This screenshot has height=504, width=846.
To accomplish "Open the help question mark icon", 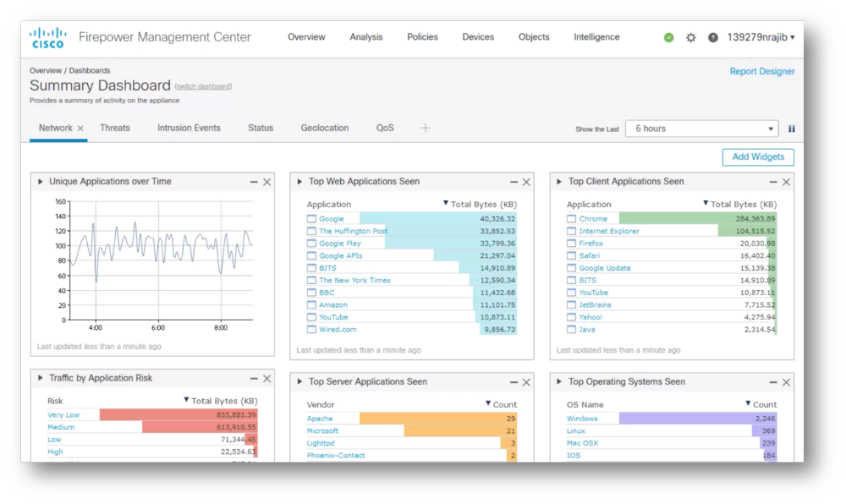I will [712, 37].
